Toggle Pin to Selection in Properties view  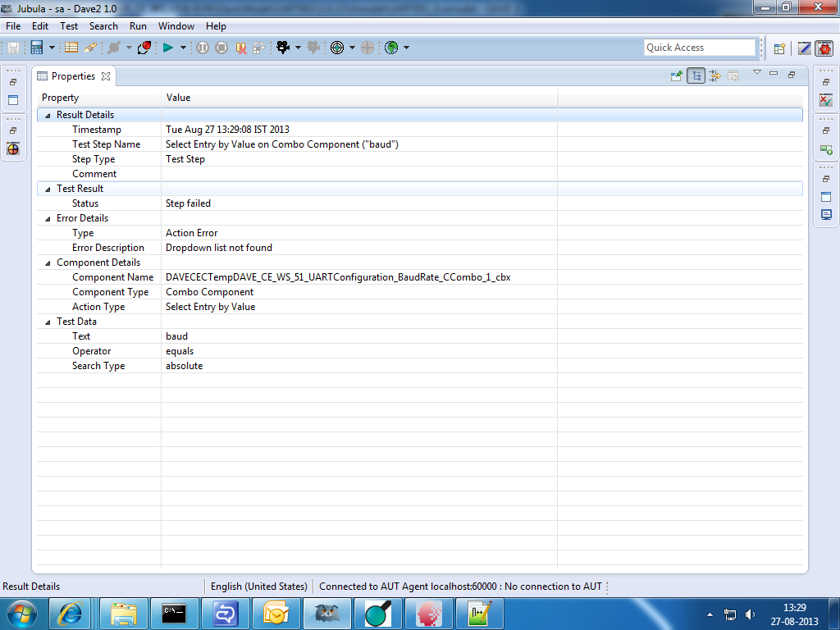click(x=677, y=76)
